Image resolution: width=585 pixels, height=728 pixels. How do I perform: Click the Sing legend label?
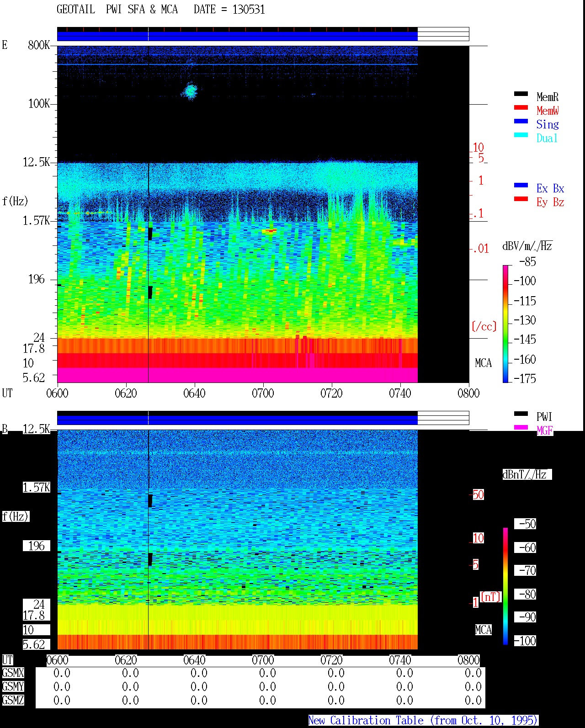click(x=548, y=124)
